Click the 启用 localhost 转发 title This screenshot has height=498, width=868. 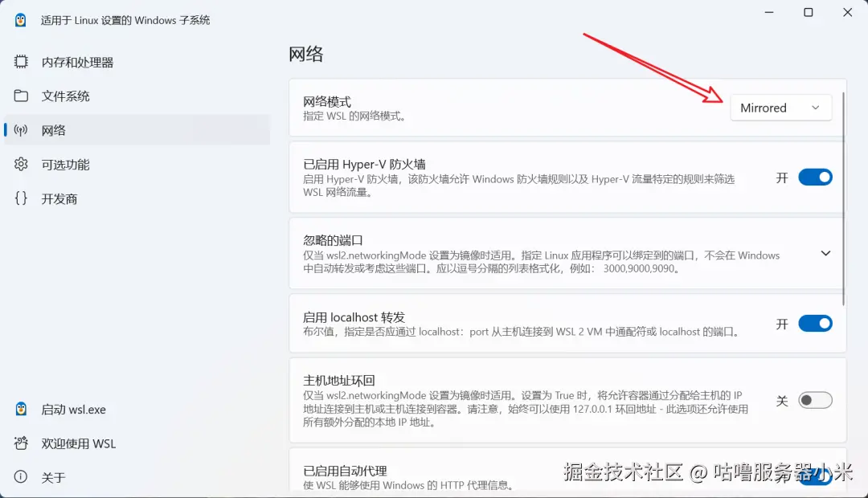(354, 317)
